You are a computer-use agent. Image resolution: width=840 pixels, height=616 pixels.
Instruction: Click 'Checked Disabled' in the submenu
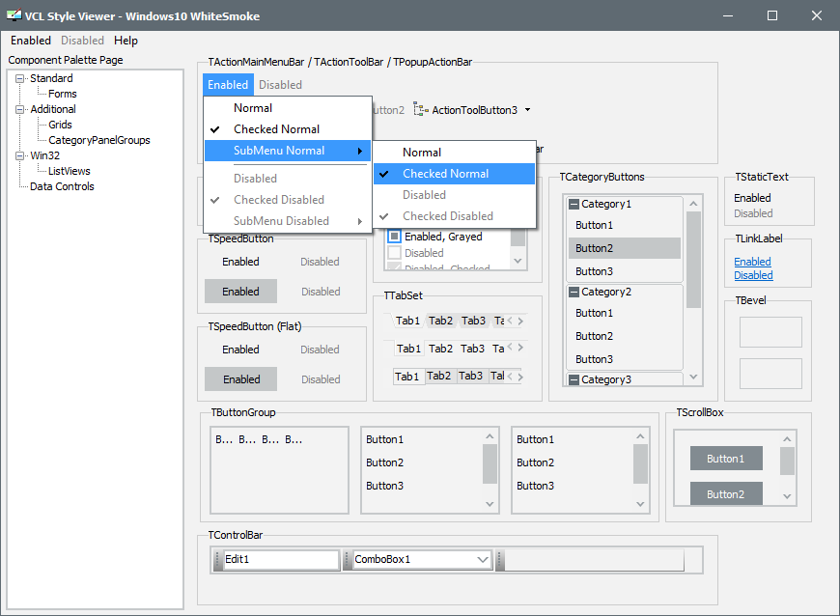point(455,216)
